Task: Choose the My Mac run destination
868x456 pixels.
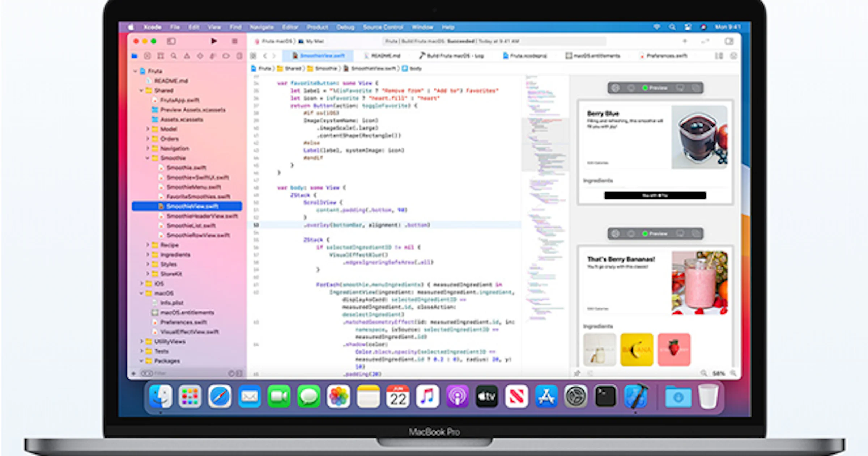Action: [x=311, y=41]
